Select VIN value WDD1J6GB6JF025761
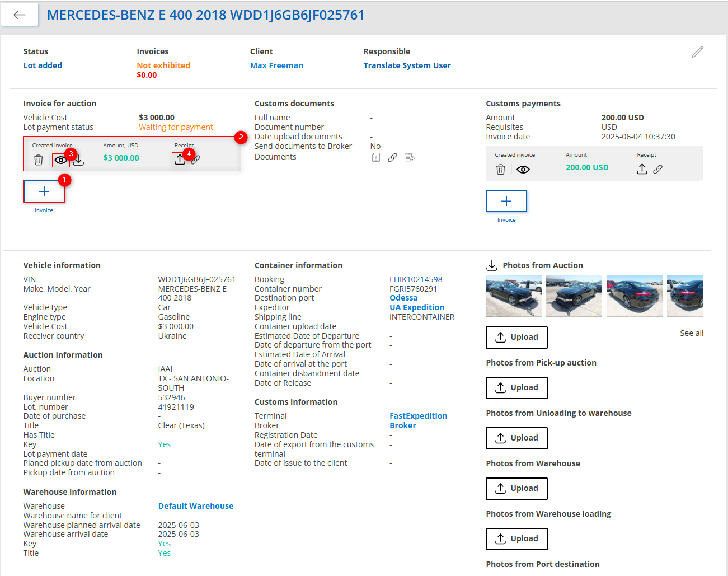Viewport: 728px width, 576px height. [x=197, y=279]
